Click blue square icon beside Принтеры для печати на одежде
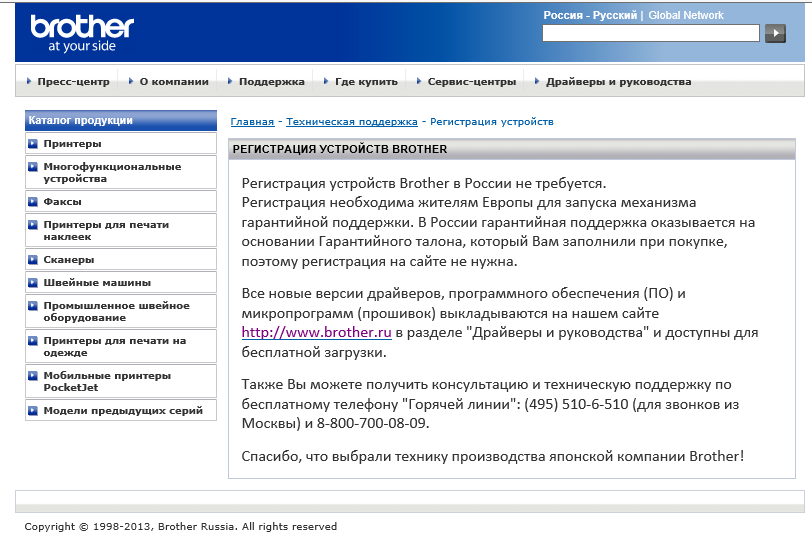This screenshot has height=560, width=812. (33, 340)
